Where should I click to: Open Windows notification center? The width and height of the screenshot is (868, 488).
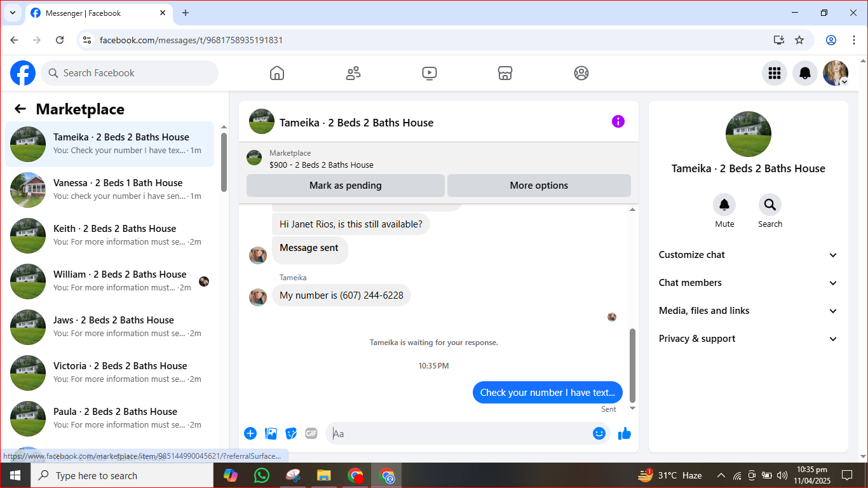click(846, 475)
